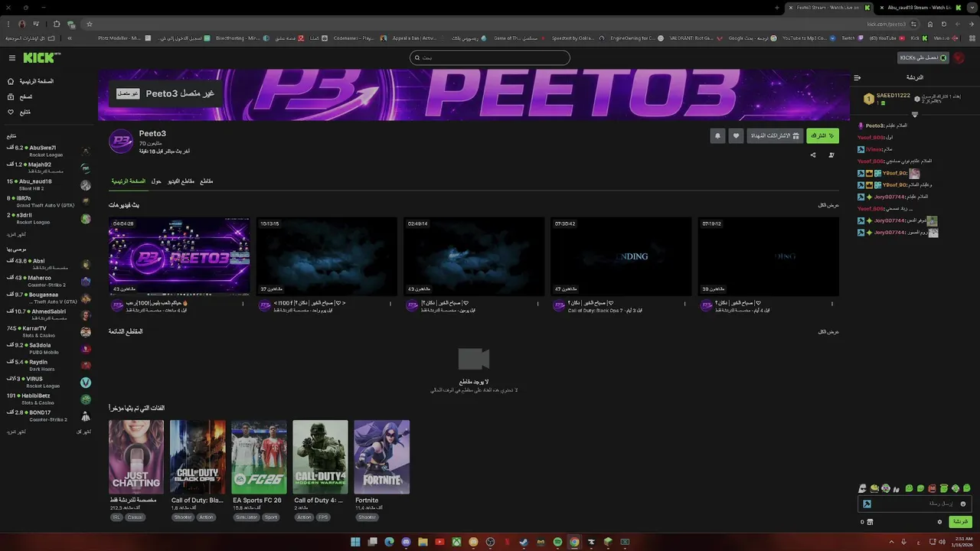980x551 pixels.
Task: Switch to Abu_saud18 Stream browser tab
Action: 919,7
